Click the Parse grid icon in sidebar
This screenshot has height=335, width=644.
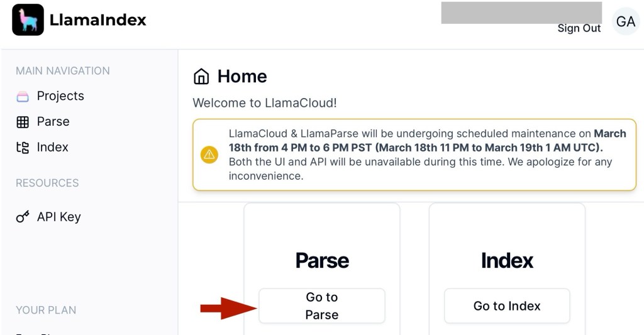[23, 122]
